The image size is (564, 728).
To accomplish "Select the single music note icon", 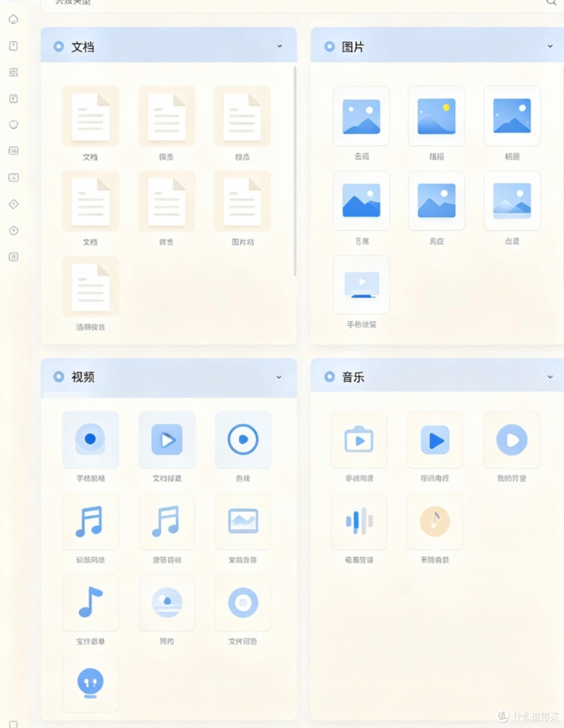I will (90, 603).
